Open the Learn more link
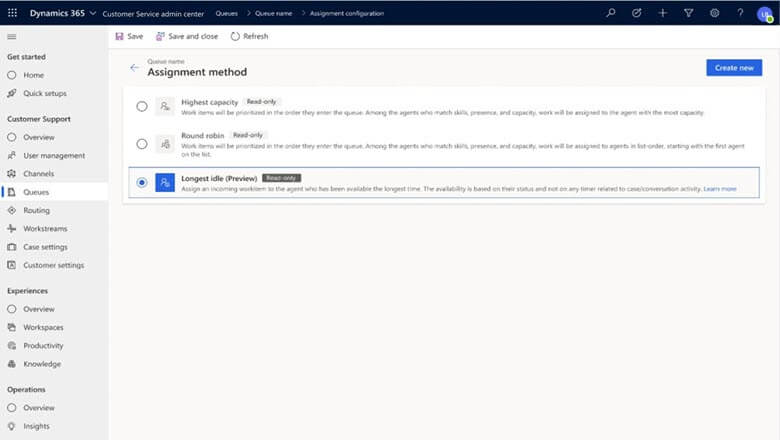 coord(720,189)
